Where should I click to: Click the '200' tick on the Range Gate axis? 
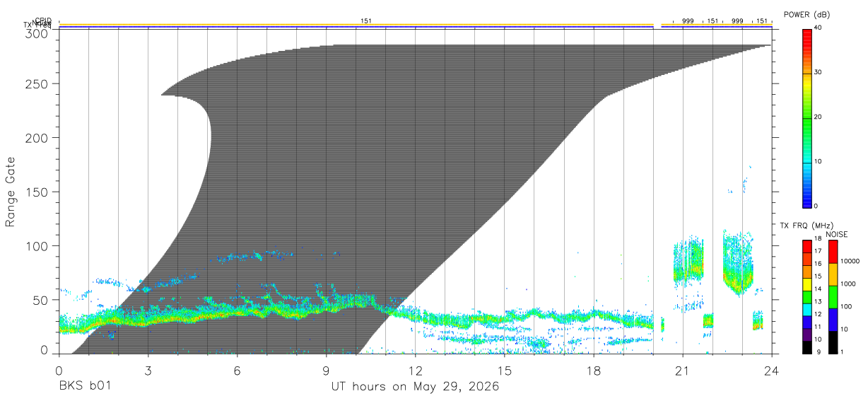37,138
